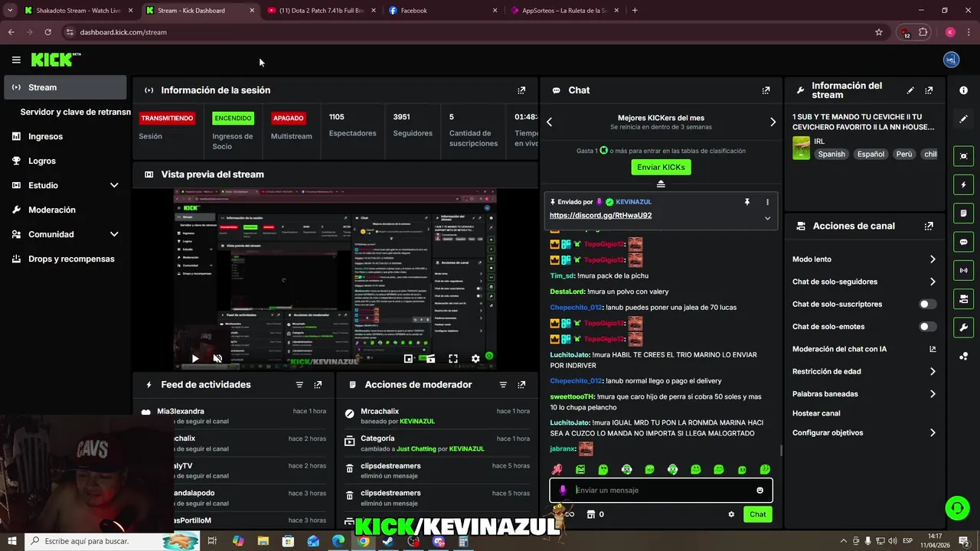Expand the pinned message chevron

coord(767,218)
